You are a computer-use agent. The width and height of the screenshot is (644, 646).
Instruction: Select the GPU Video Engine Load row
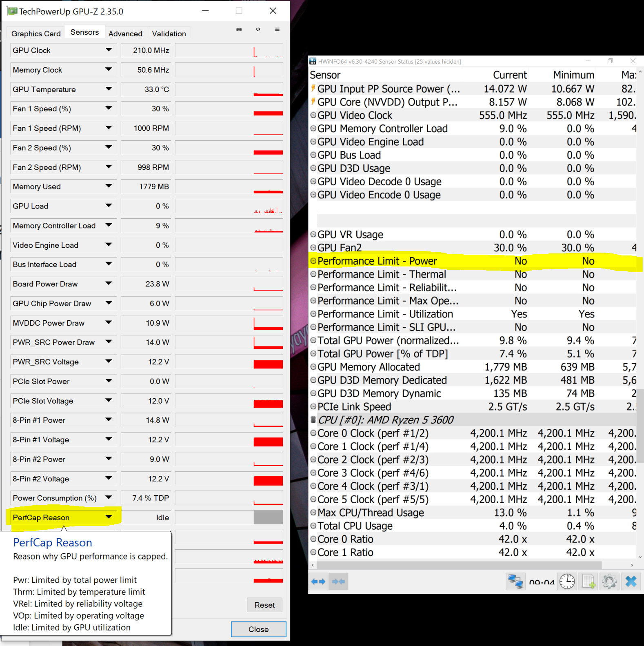click(473, 142)
